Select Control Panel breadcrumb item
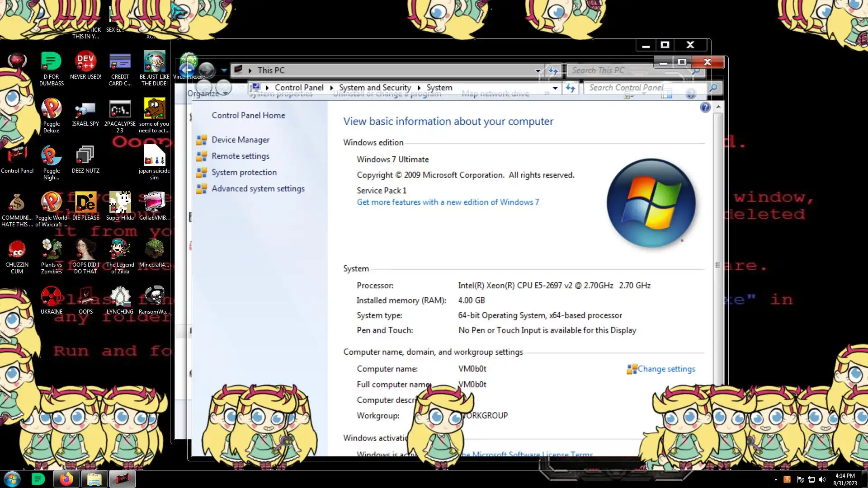 pos(299,88)
